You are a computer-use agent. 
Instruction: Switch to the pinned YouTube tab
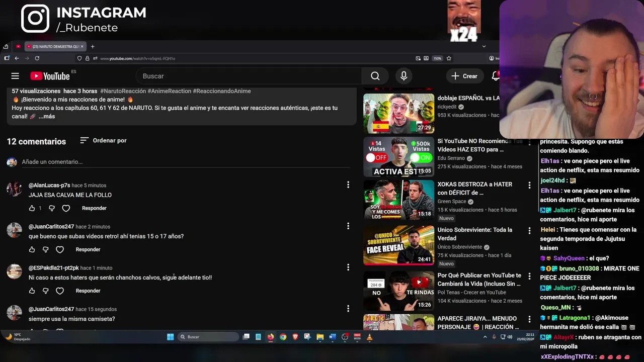click(x=18, y=46)
